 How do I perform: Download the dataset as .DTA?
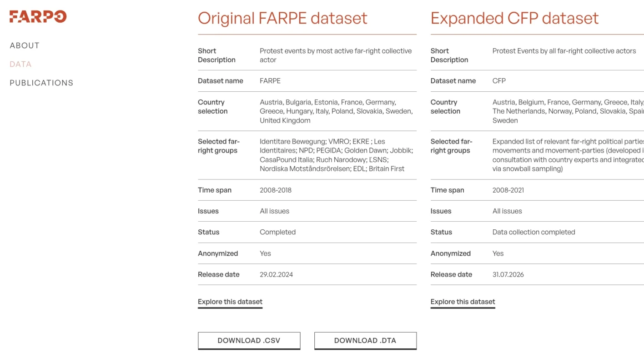pos(365,341)
